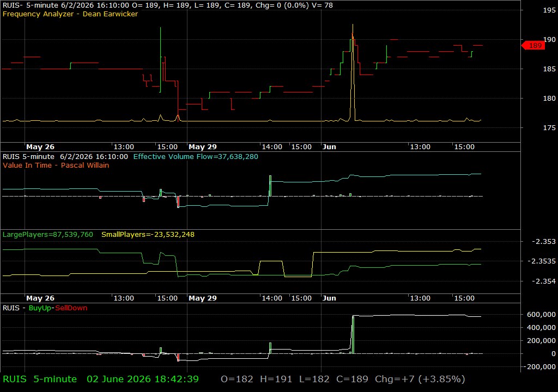Click the 'Chg=+7 (+3.85%)' status value
The image size is (558, 392).
click(420, 379)
